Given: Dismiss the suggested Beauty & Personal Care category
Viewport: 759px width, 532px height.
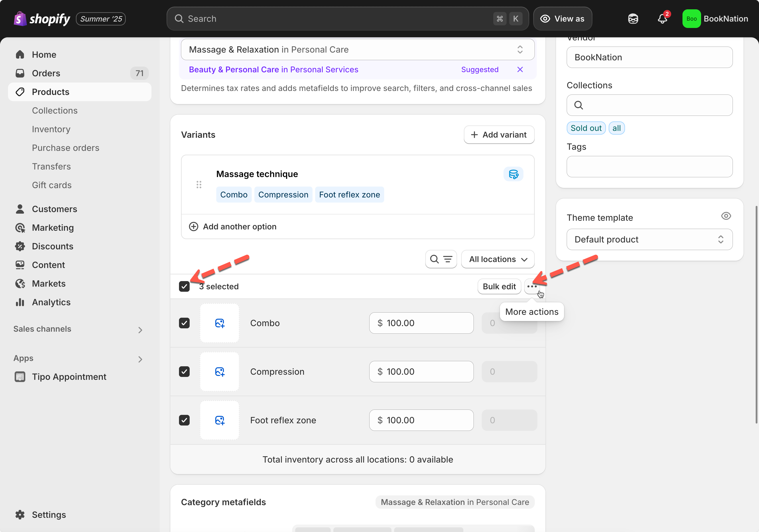Looking at the screenshot, I should pos(520,69).
